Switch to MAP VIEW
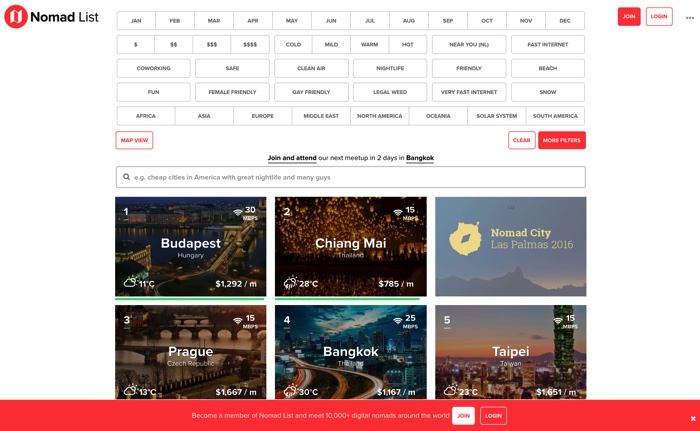This screenshot has height=431, width=700. coord(134,140)
